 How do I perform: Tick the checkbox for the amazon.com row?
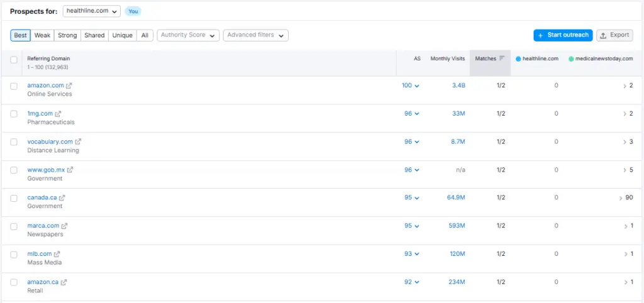pyautogui.click(x=14, y=86)
